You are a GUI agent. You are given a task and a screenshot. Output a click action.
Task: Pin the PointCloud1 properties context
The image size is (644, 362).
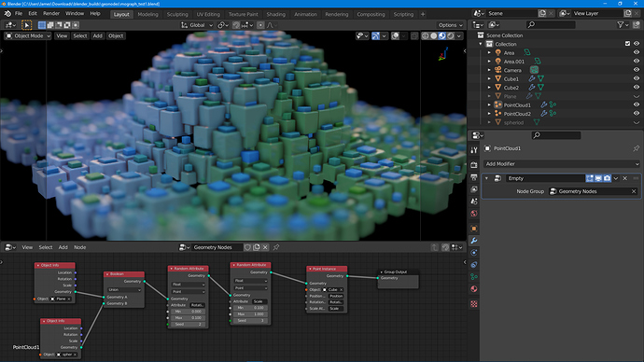click(636, 148)
